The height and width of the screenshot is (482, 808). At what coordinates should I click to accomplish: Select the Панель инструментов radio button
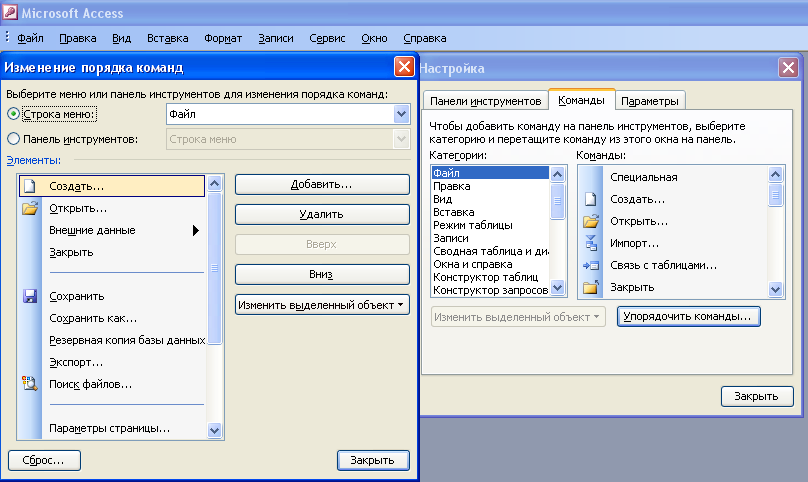13,139
